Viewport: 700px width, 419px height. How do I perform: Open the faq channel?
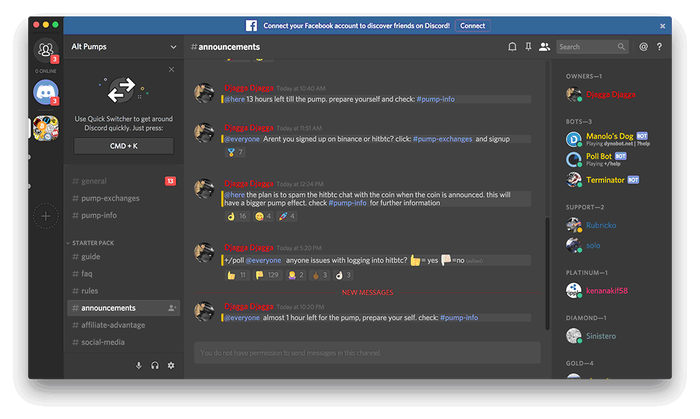tap(123, 274)
